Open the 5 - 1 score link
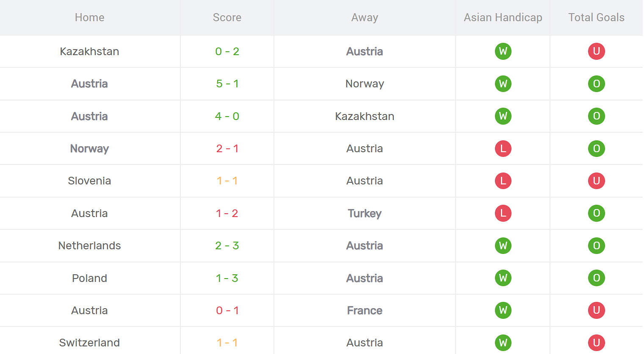The height and width of the screenshot is (354, 644). pos(227,84)
